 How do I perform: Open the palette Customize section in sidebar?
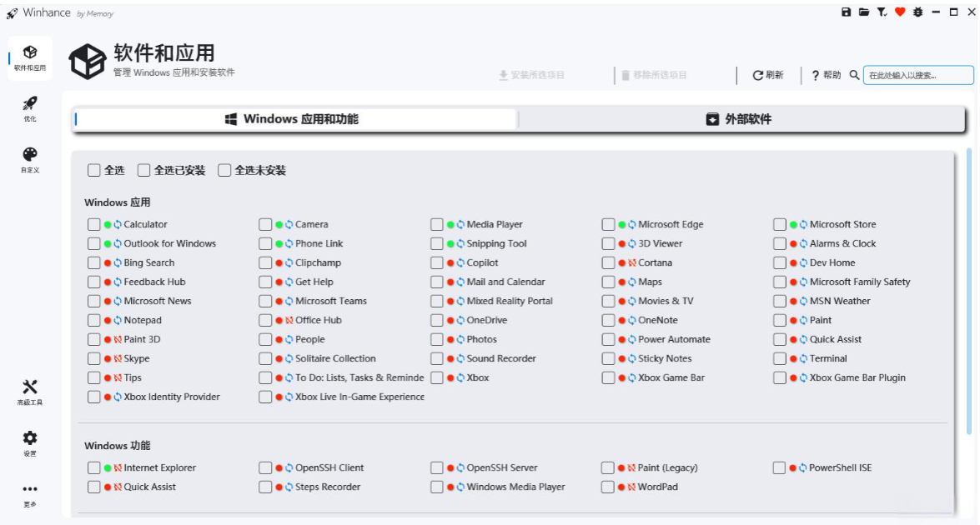30,159
